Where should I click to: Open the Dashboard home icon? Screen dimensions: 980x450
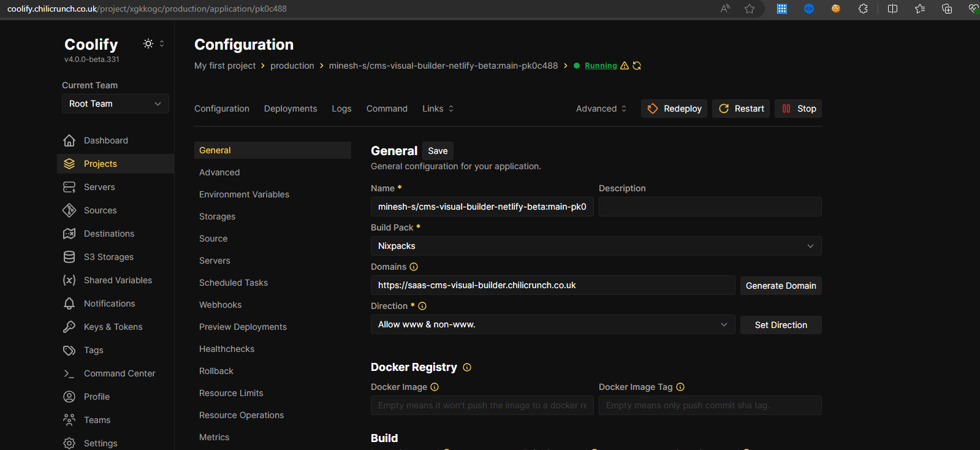(69, 140)
